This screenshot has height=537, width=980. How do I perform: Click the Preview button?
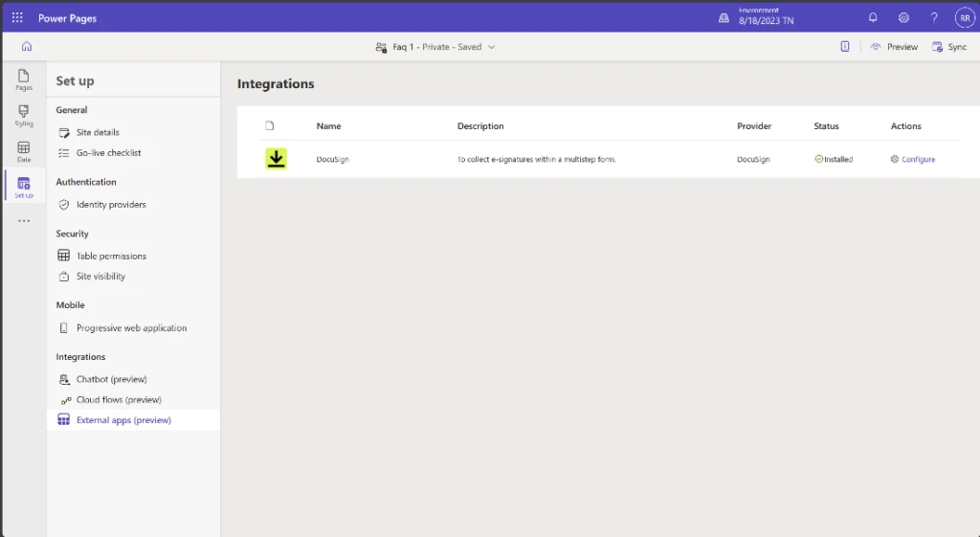895,47
